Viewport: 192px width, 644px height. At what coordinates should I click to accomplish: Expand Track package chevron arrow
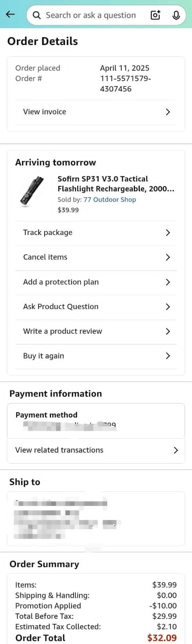click(168, 233)
